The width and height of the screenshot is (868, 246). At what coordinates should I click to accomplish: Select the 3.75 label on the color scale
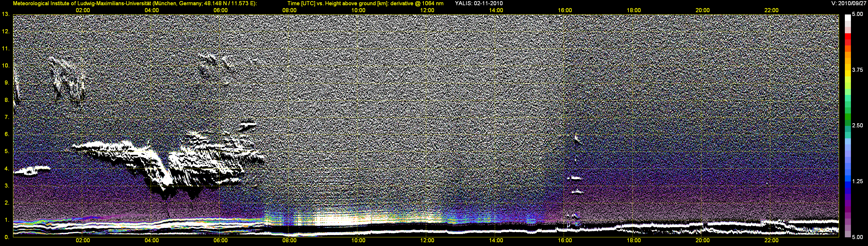(x=858, y=70)
